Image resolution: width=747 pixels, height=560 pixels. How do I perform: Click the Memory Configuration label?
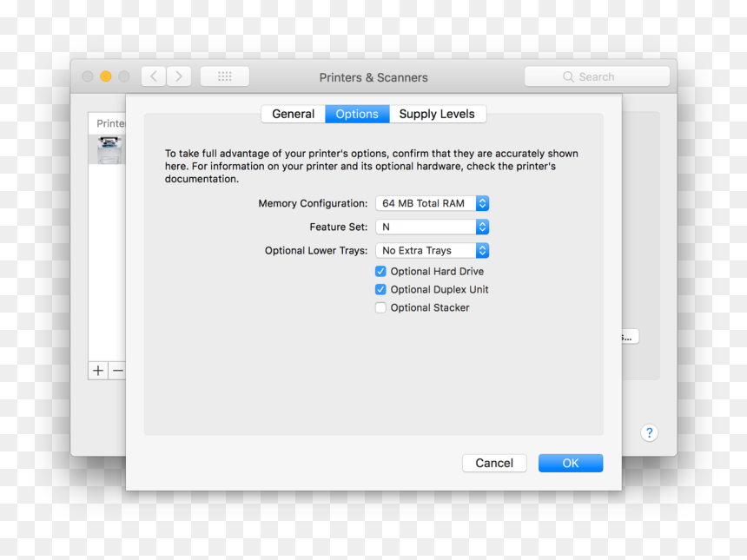pyautogui.click(x=313, y=203)
